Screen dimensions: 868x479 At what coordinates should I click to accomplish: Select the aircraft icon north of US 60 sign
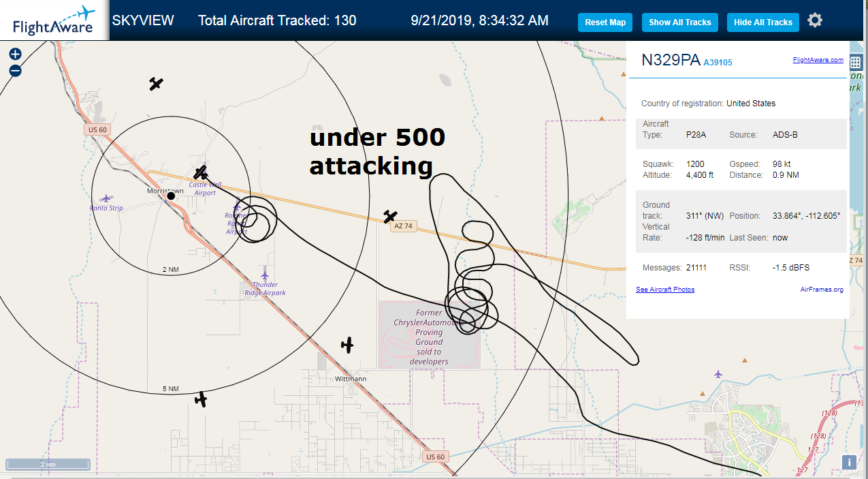click(157, 84)
